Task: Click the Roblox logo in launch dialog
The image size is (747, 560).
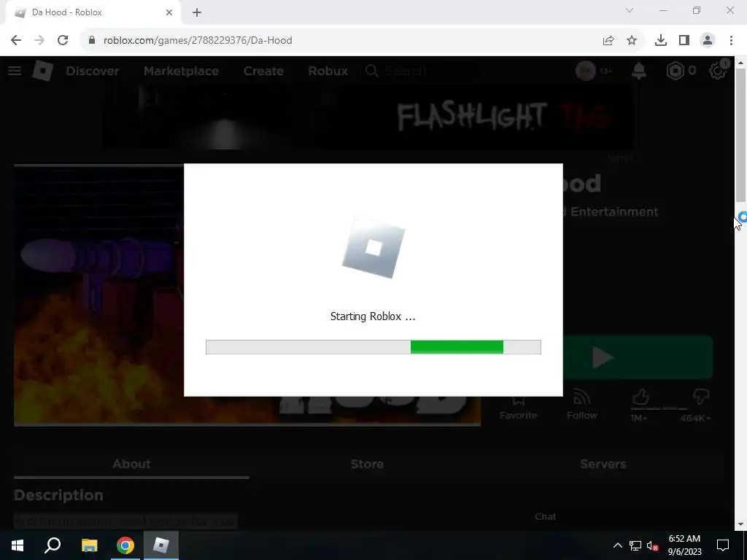Action: coord(373,247)
